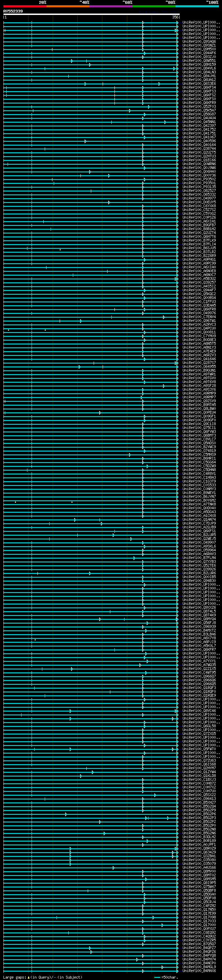Viewport: 222px width, 980px height.
Task: Select the UniRef100_A9RMP9 label
Action: click(x=199, y=393)
